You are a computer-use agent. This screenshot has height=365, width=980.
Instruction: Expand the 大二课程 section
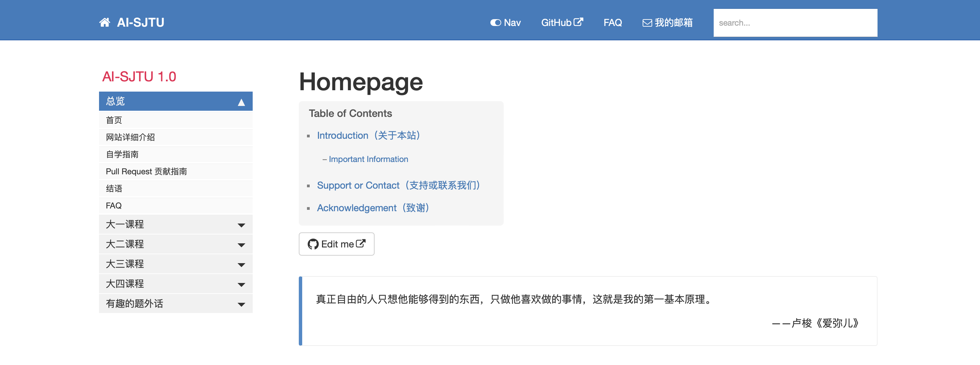point(241,245)
